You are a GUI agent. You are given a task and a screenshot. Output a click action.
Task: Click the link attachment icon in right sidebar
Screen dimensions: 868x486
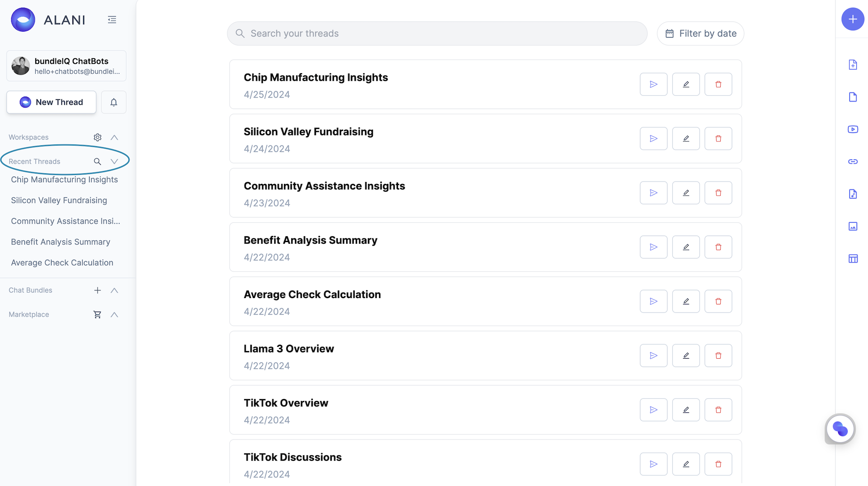853,161
